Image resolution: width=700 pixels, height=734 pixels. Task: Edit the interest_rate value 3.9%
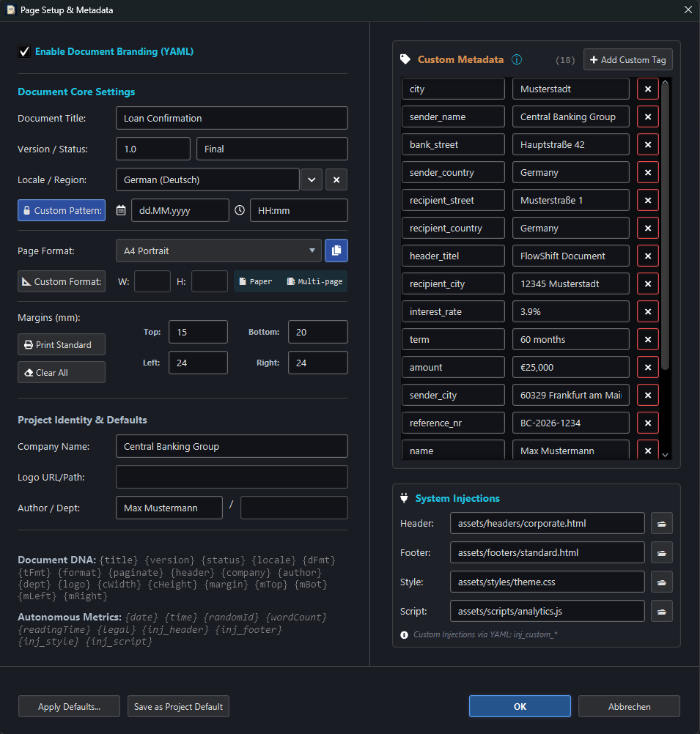[571, 312]
